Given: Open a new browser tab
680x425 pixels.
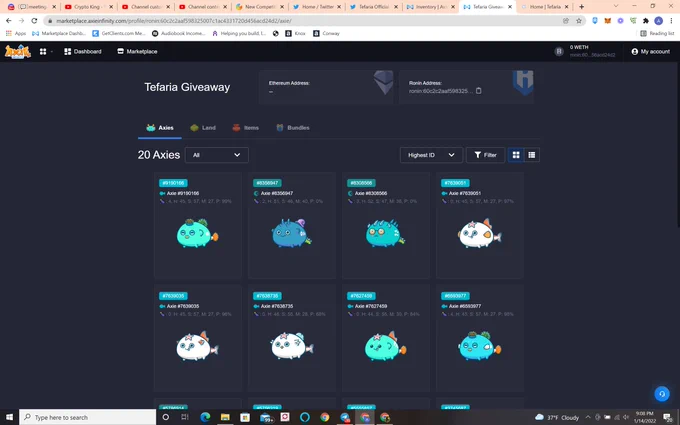Looking at the screenshot, I should [x=582, y=7].
